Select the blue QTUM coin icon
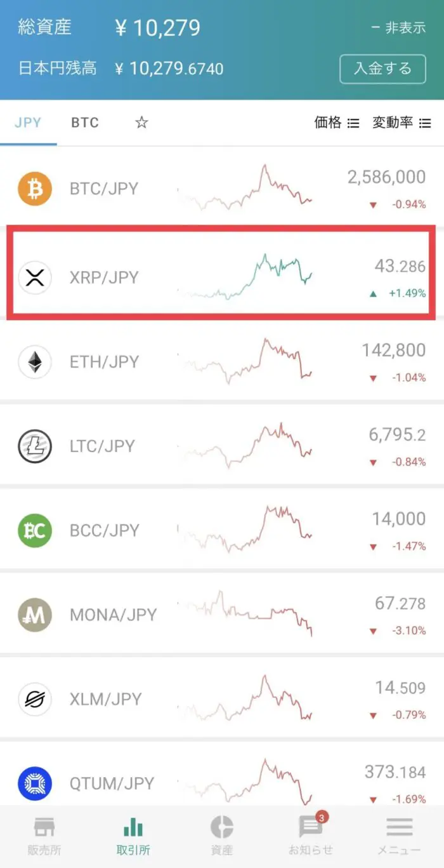 (x=35, y=783)
